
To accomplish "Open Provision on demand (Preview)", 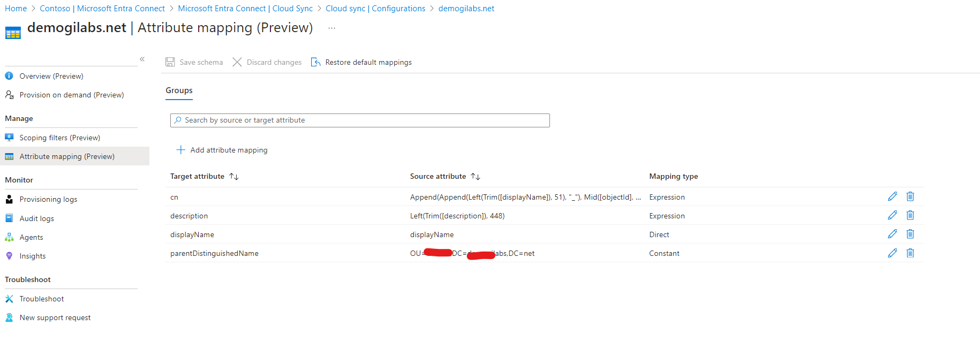I will 72,95.
